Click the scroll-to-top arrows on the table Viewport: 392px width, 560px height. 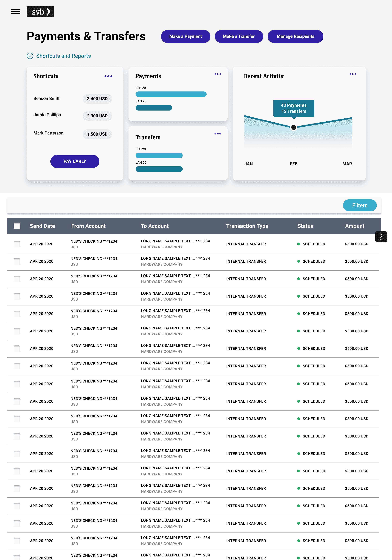pyautogui.click(x=381, y=237)
